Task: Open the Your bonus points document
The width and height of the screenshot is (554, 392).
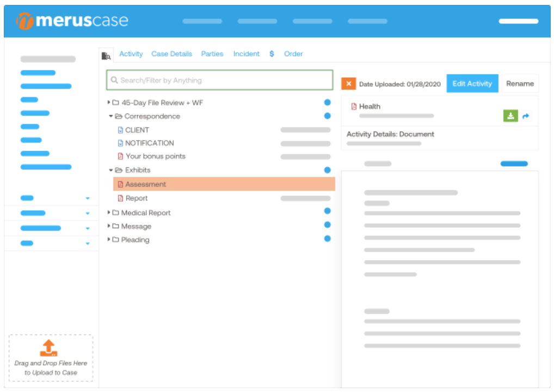Action: pos(156,156)
